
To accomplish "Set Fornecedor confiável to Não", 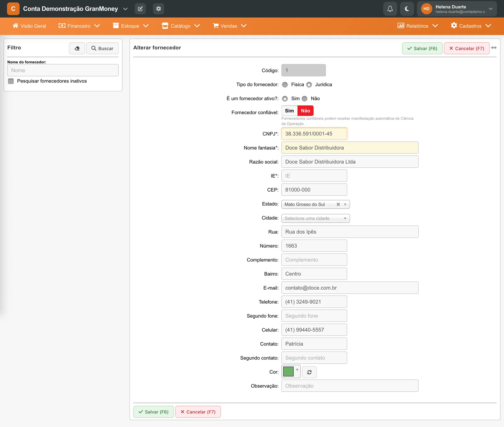I will click(x=306, y=111).
